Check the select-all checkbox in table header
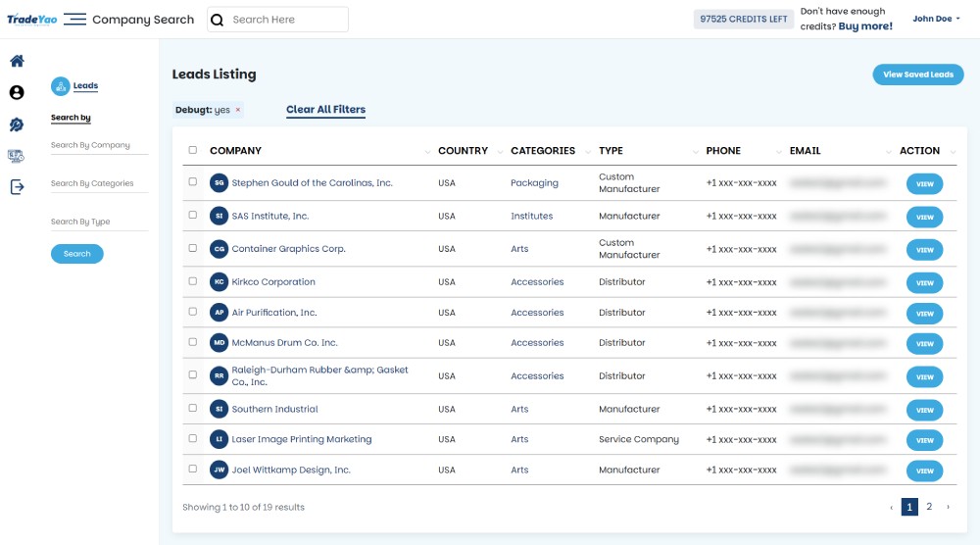The image size is (980, 545). [x=193, y=151]
